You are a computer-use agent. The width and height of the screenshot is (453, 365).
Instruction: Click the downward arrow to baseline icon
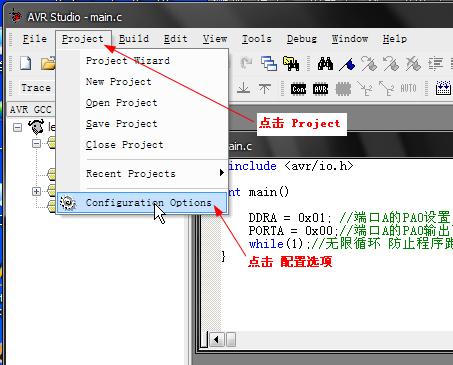click(x=244, y=88)
